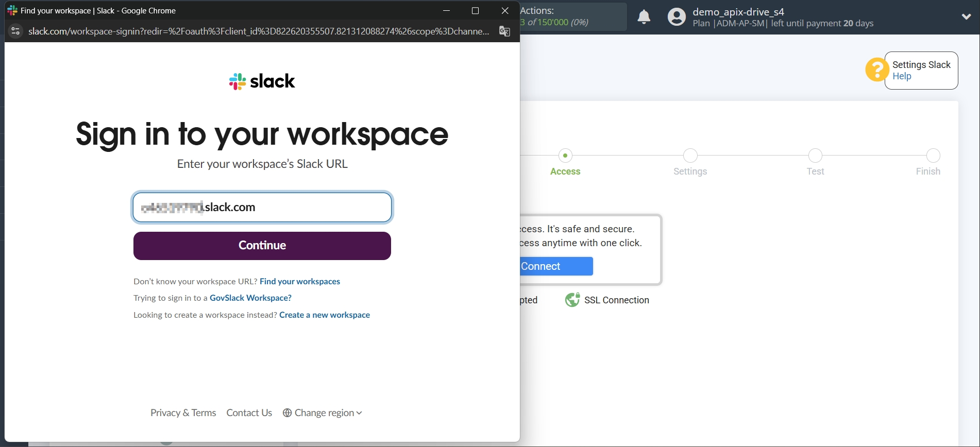Focus the workspace Slack URL input field

(262, 208)
